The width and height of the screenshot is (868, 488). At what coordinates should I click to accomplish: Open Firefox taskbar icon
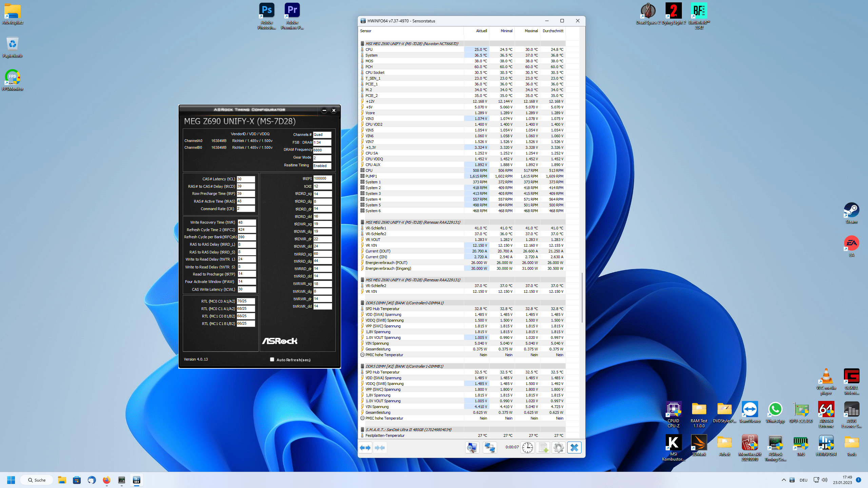[x=106, y=480]
